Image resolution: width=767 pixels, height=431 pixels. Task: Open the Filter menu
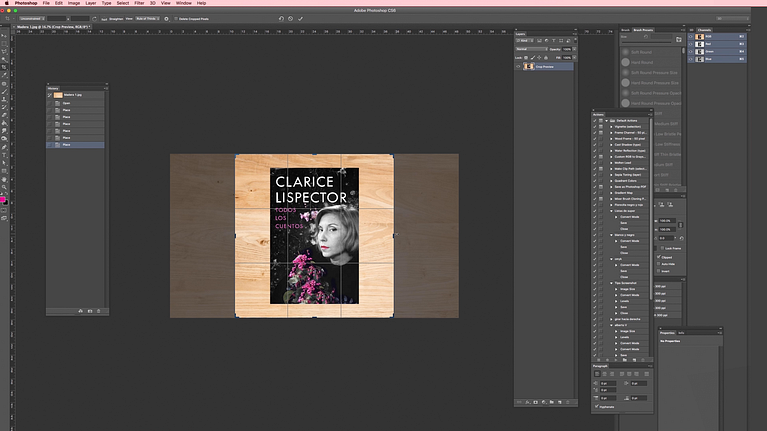click(139, 3)
